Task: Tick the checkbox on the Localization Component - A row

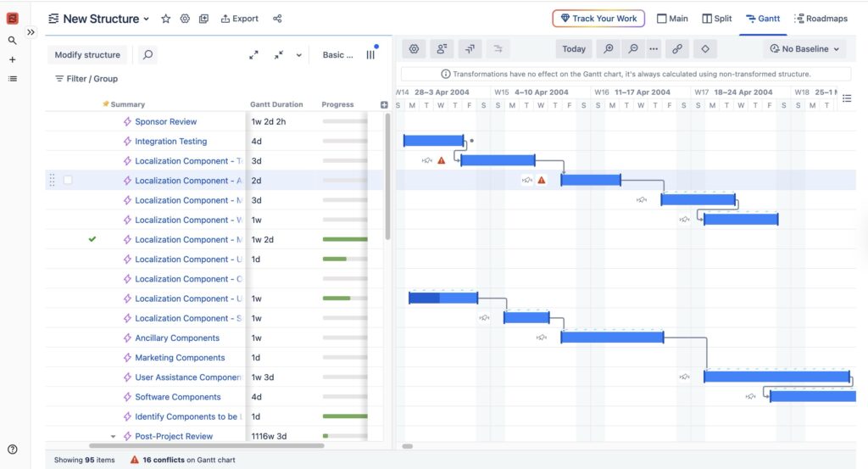Action: point(68,180)
